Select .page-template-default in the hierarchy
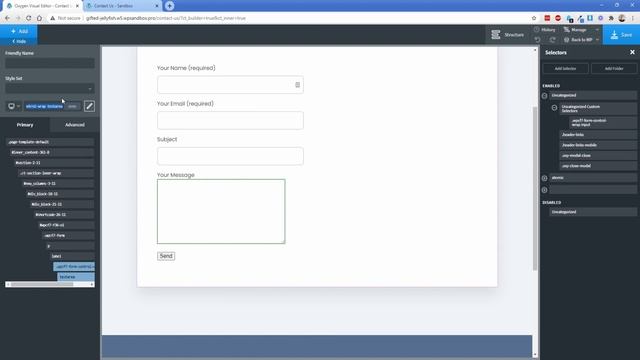640x360 pixels. 50,142
